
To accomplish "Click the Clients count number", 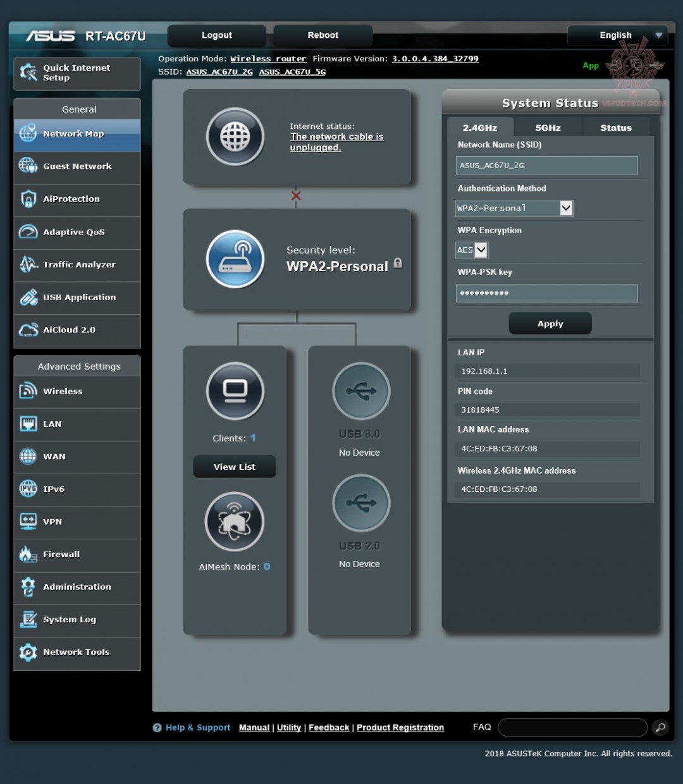I will (x=253, y=438).
